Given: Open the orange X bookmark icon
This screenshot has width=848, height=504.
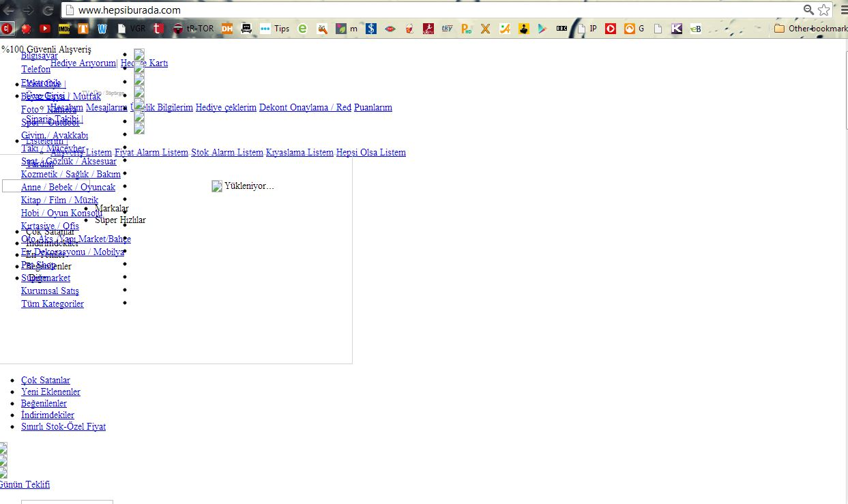Looking at the screenshot, I should pyautogui.click(x=486, y=29).
